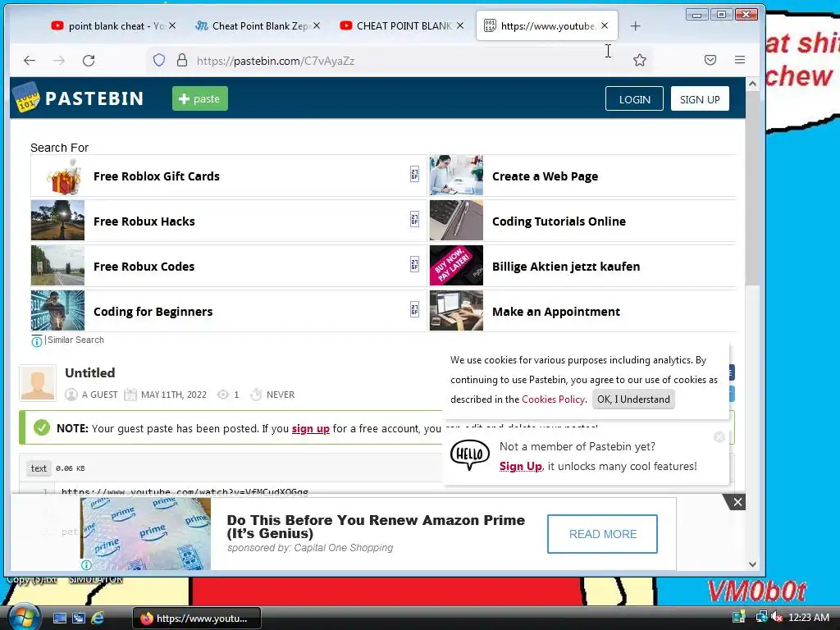Click the 'text' syntax label
This screenshot has width=840, height=630.
[39, 468]
